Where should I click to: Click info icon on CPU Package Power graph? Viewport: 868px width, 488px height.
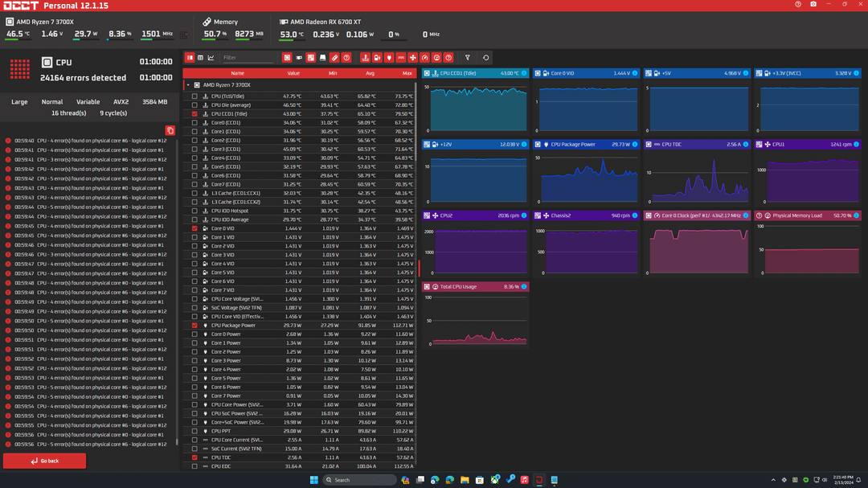634,145
